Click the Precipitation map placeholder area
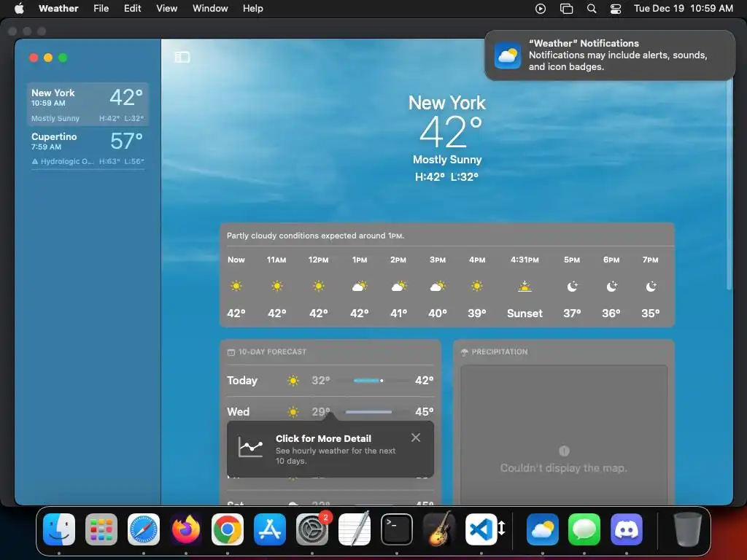This screenshot has height=560, width=747. [564, 435]
